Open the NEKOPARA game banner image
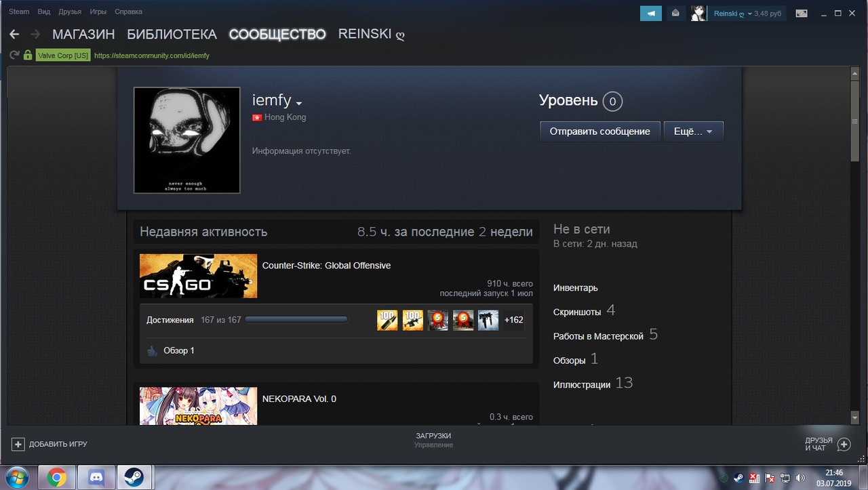Screen dimensions: 868x490 198,406
